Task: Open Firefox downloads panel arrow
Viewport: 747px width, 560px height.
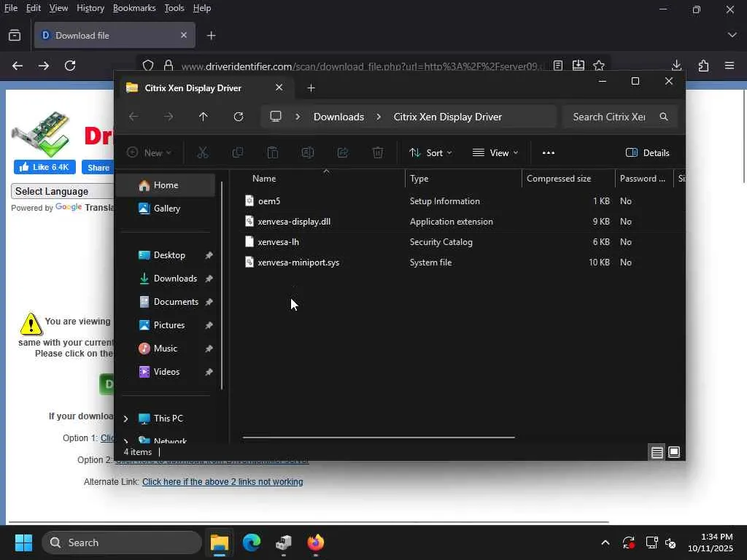Action: tap(676, 65)
